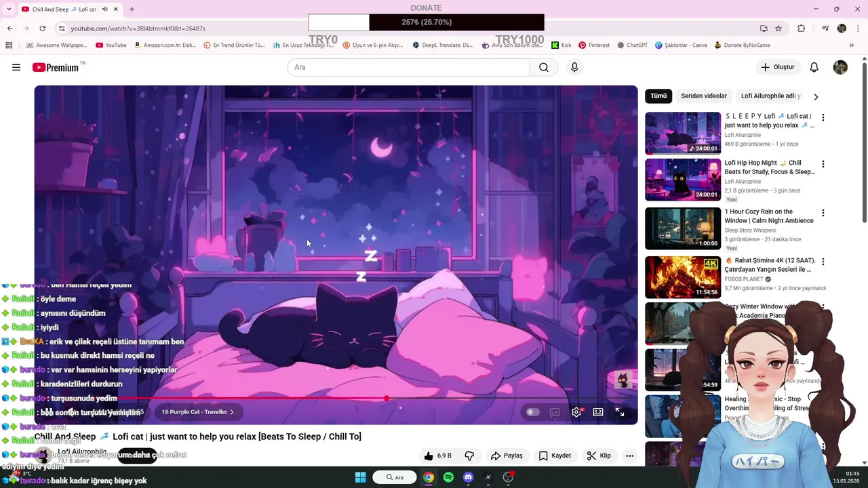
Task: Click the search magnifier button
Action: click(544, 67)
